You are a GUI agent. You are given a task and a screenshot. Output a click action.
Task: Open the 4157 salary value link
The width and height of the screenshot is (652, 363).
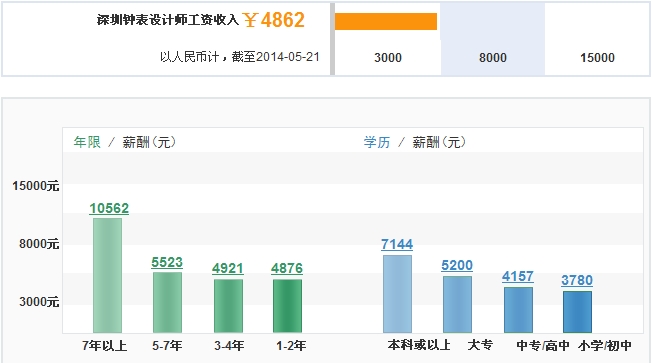coord(518,277)
